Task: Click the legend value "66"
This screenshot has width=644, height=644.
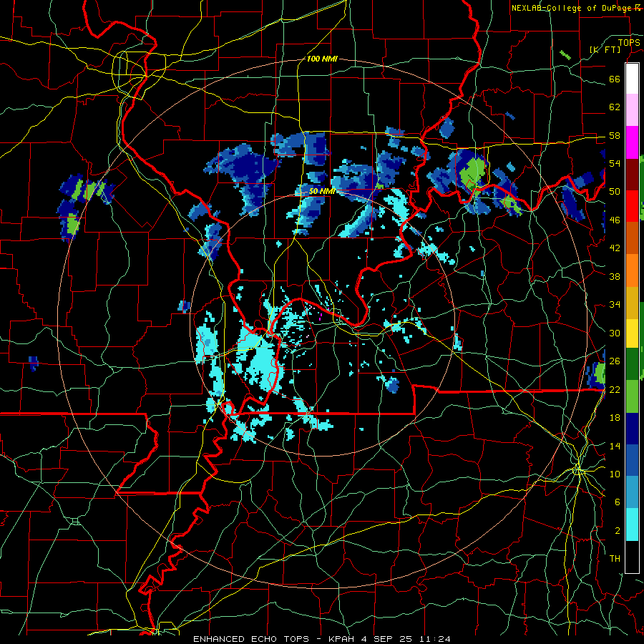Action: (x=615, y=79)
